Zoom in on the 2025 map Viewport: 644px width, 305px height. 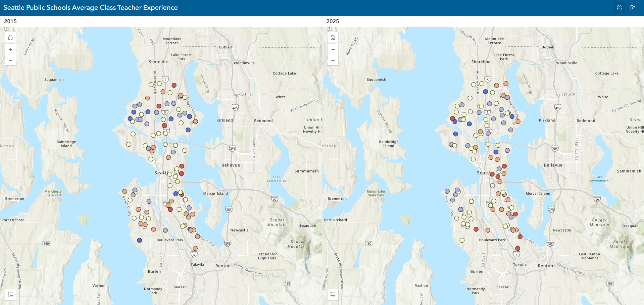tap(333, 49)
